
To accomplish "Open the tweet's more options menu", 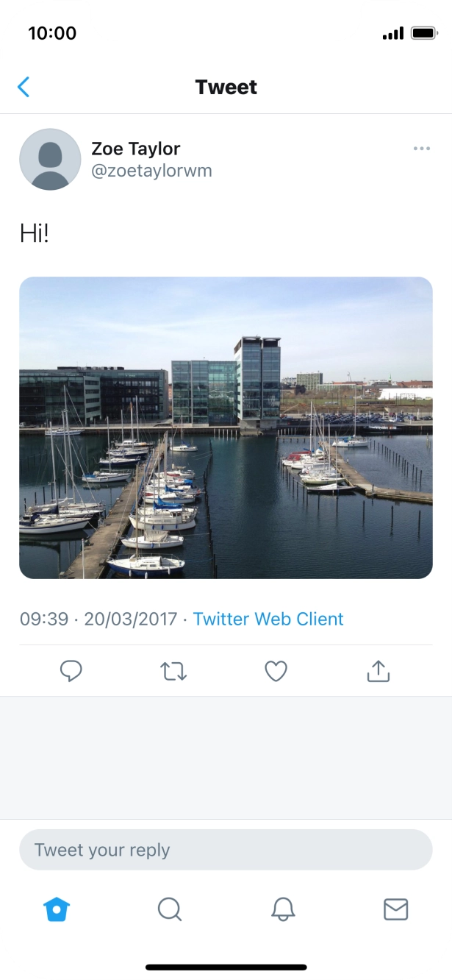I will point(421,149).
